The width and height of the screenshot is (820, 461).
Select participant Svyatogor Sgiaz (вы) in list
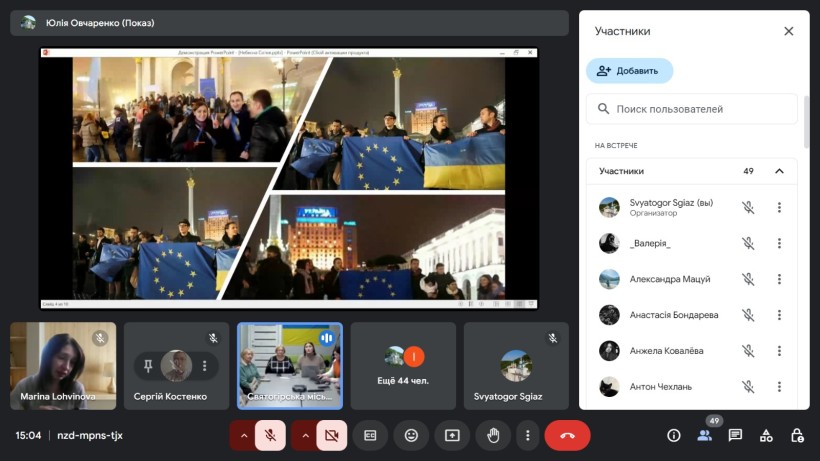pos(691,208)
